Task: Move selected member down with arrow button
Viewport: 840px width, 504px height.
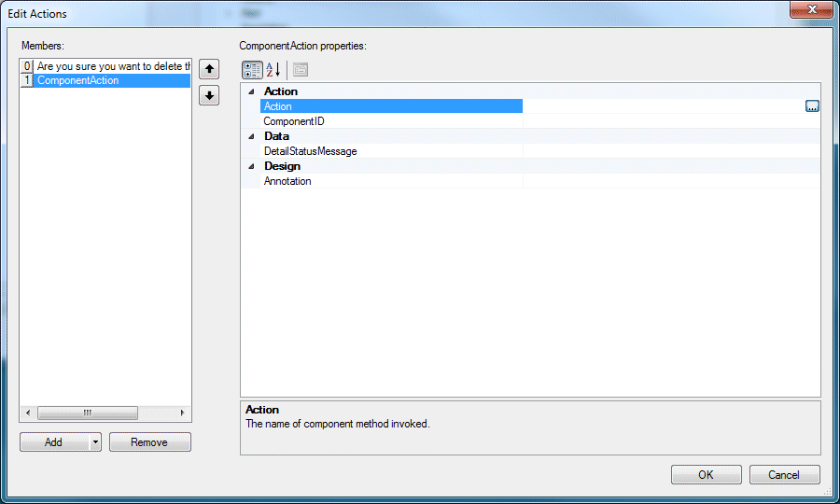Action: 209,96
